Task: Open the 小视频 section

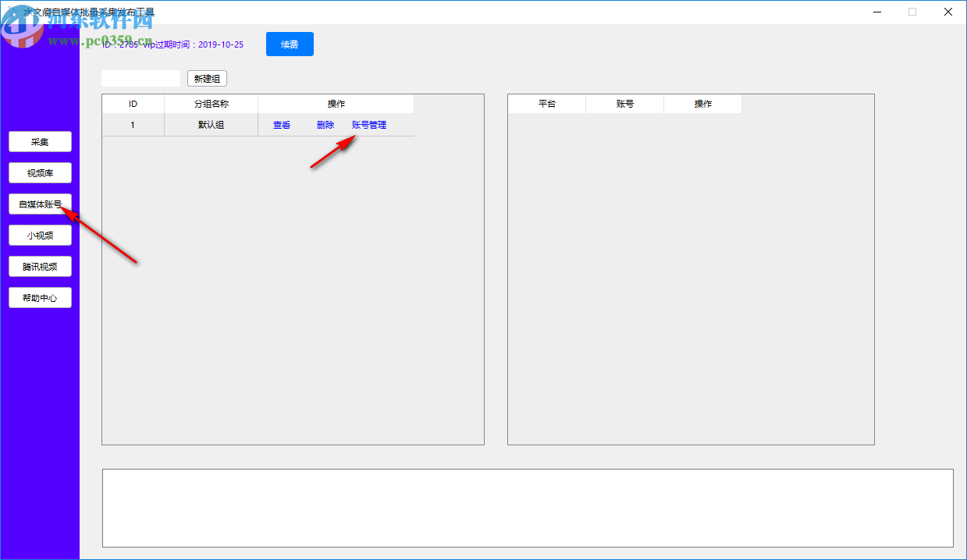Action: tap(40, 236)
